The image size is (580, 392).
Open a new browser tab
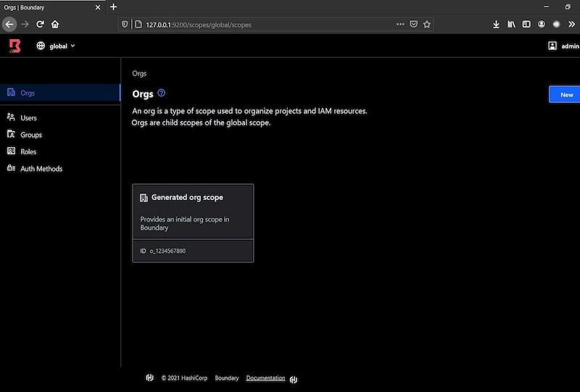(x=114, y=7)
